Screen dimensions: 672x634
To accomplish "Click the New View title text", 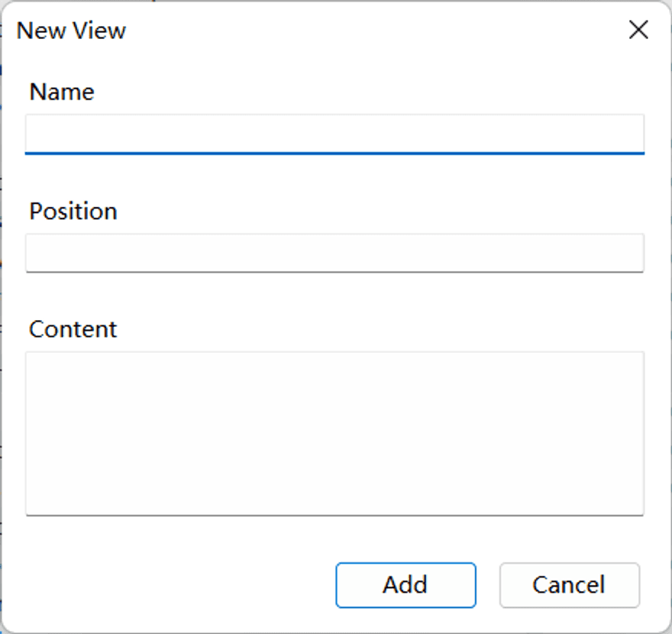I will point(71,31).
